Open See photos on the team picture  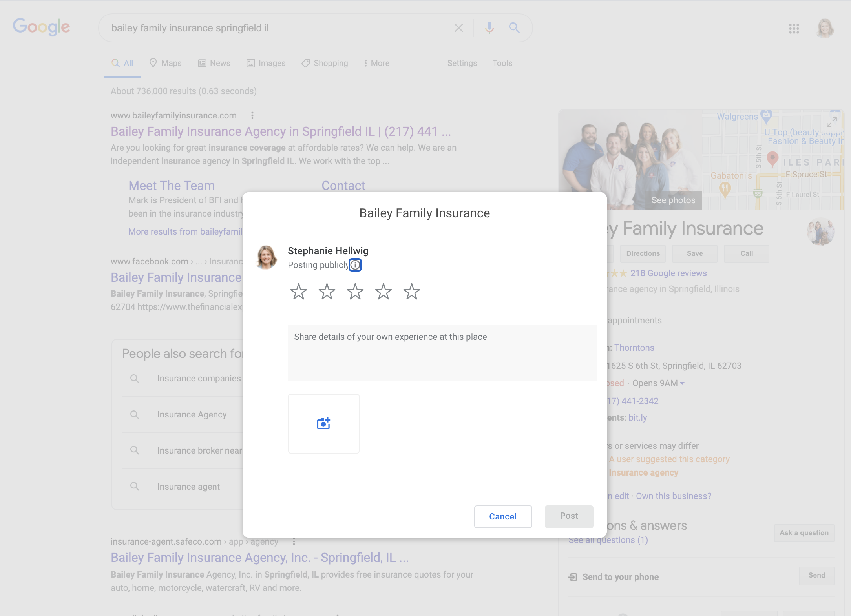673,200
